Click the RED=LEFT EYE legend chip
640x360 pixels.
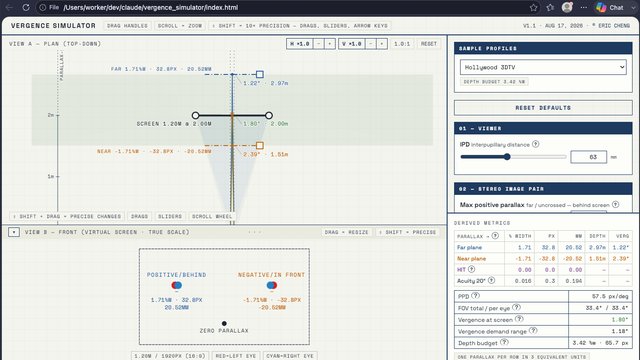236,356
